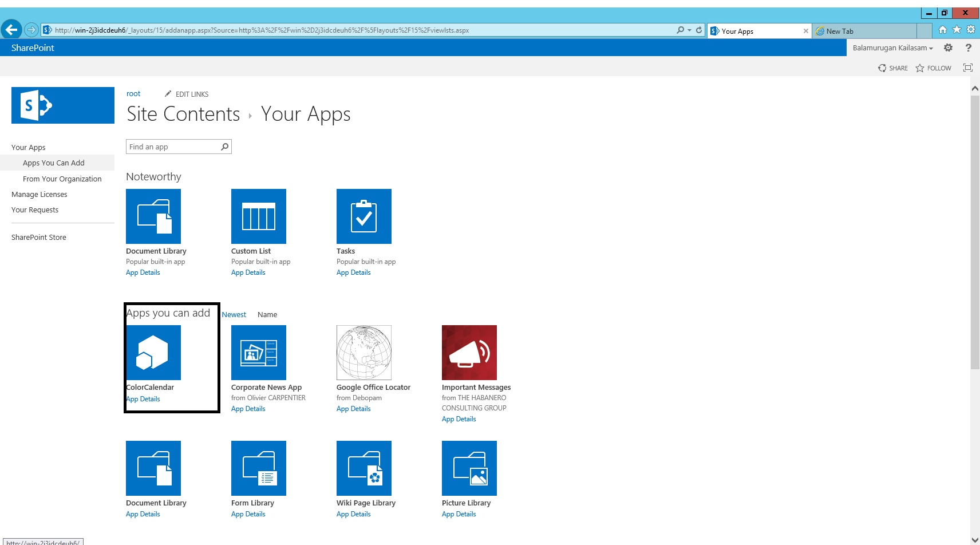This screenshot has width=980, height=545.
Task: Click the vertical page scrollbar thumb
Action: click(975, 232)
